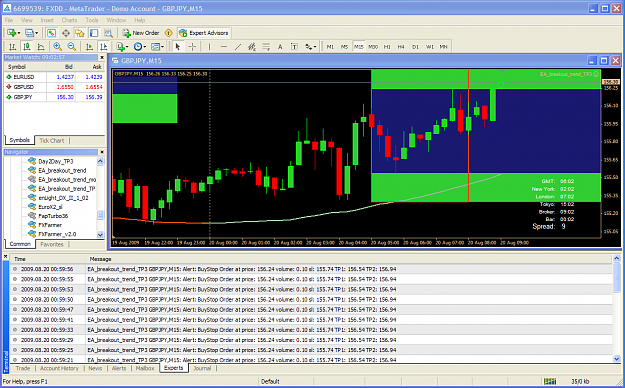Toggle the Market Watch window icon
Image resolution: width=625 pixels, height=388 pixels.
pyautogui.click(x=51, y=33)
